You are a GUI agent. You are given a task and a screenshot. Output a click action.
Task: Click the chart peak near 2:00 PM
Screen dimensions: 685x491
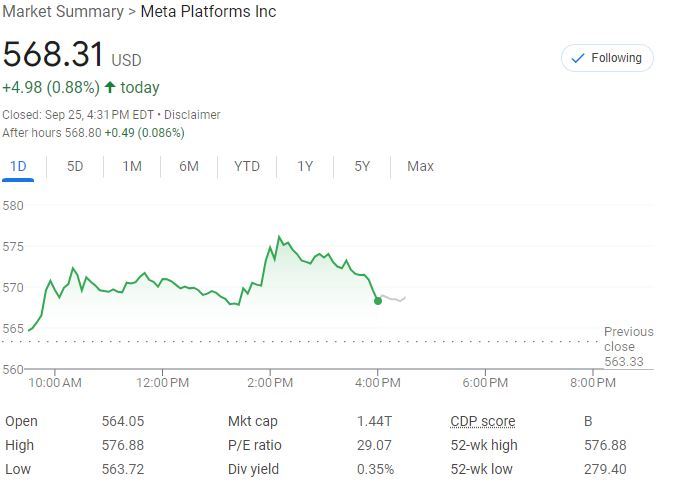279,237
